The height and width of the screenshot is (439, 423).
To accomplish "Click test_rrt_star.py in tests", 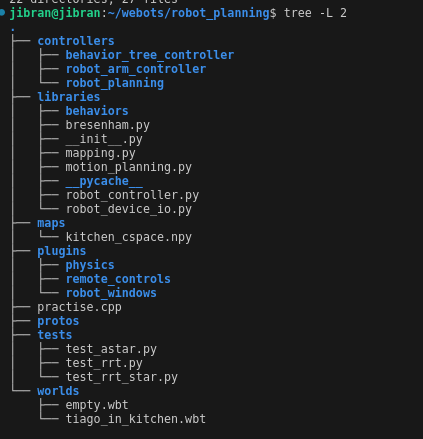I will 122,377.
